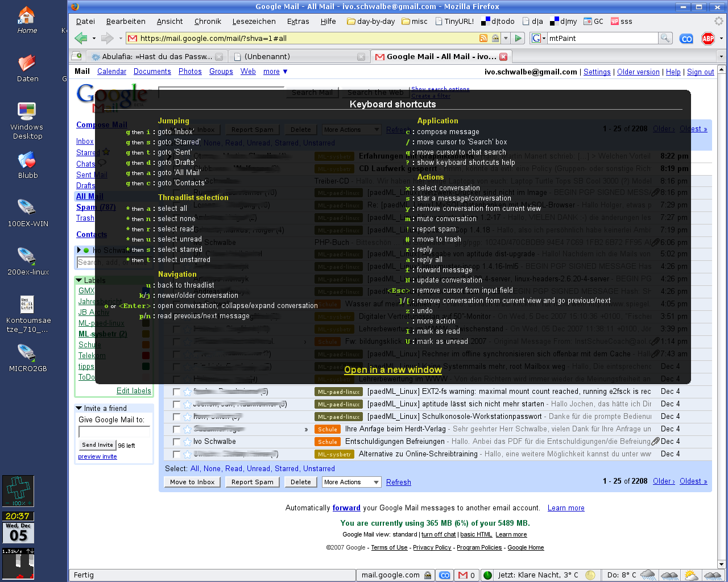
Task: Open the Chronik menu
Action: 208,22
